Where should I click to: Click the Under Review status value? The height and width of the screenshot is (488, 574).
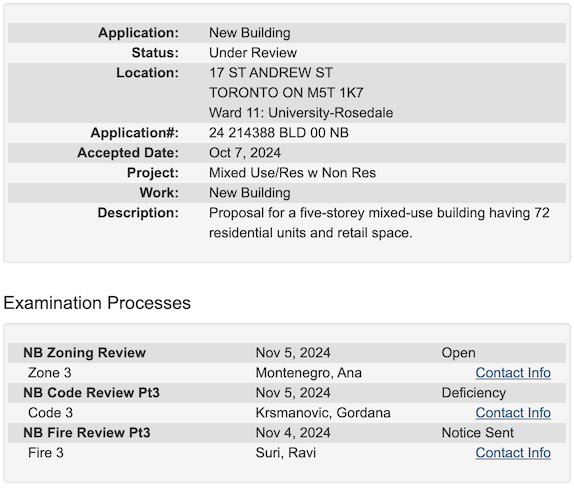(x=253, y=53)
